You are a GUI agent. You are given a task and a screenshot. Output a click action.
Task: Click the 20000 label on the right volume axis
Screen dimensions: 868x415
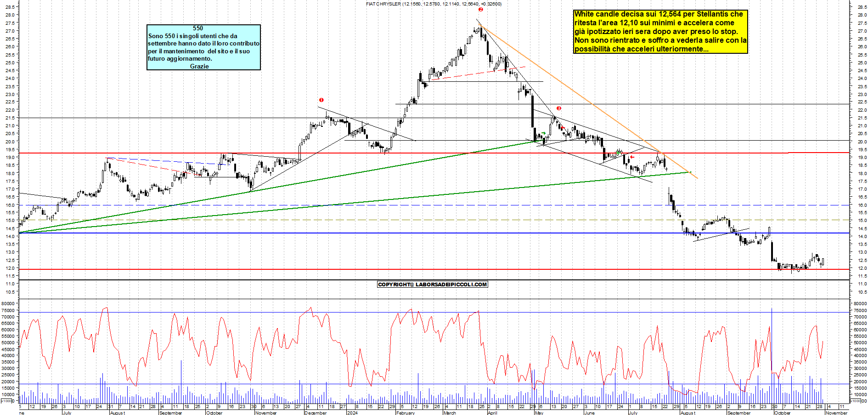click(860, 381)
